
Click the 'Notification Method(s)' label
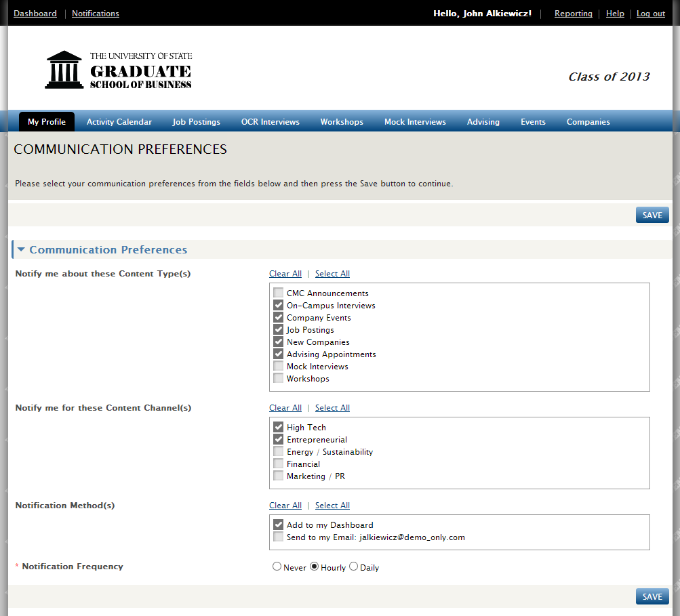(65, 506)
